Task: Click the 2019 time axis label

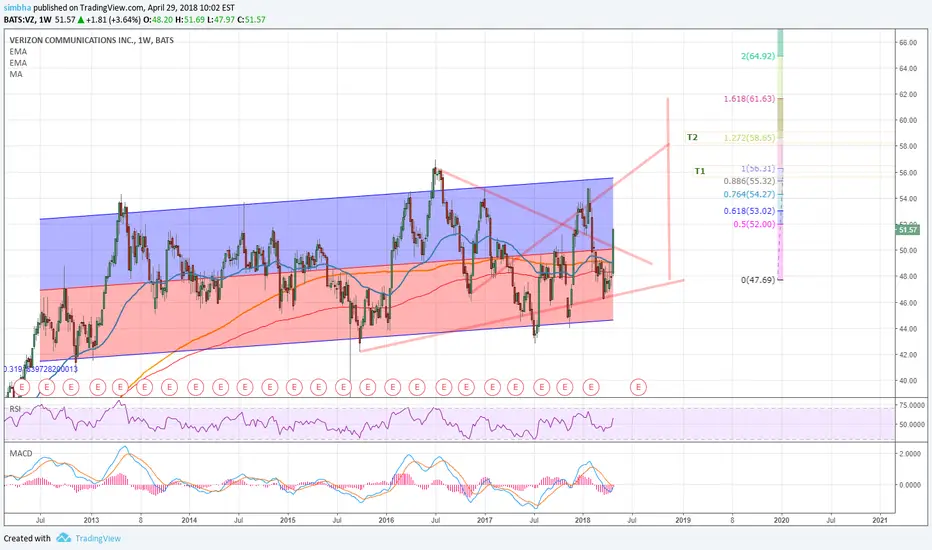Action: pyautogui.click(x=683, y=520)
